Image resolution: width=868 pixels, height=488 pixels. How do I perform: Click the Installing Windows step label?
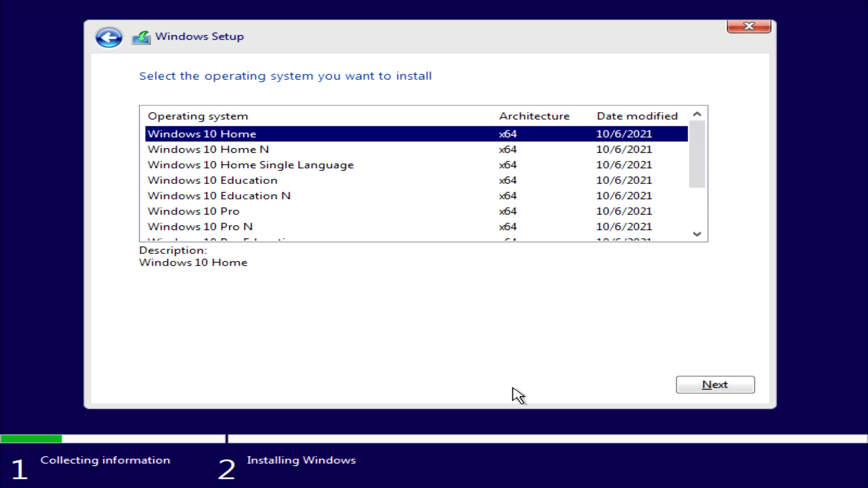click(x=301, y=460)
